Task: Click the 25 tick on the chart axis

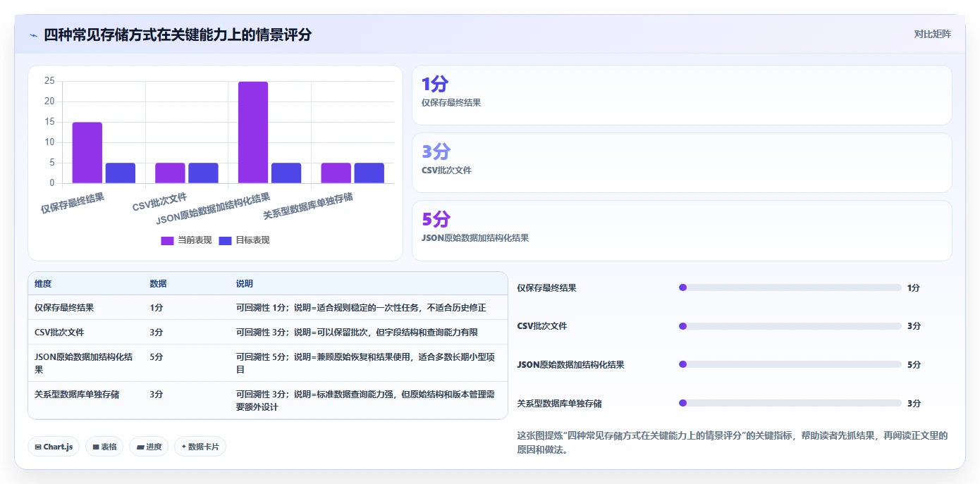Action: pos(49,81)
